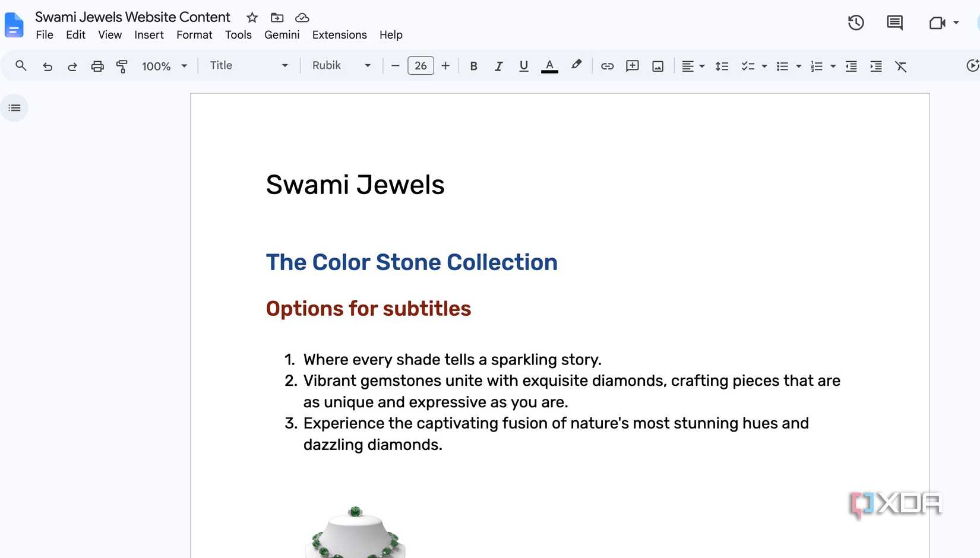The image size is (980, 558).
Task: Increase font size with plus button
Action: tap(445, 66)
